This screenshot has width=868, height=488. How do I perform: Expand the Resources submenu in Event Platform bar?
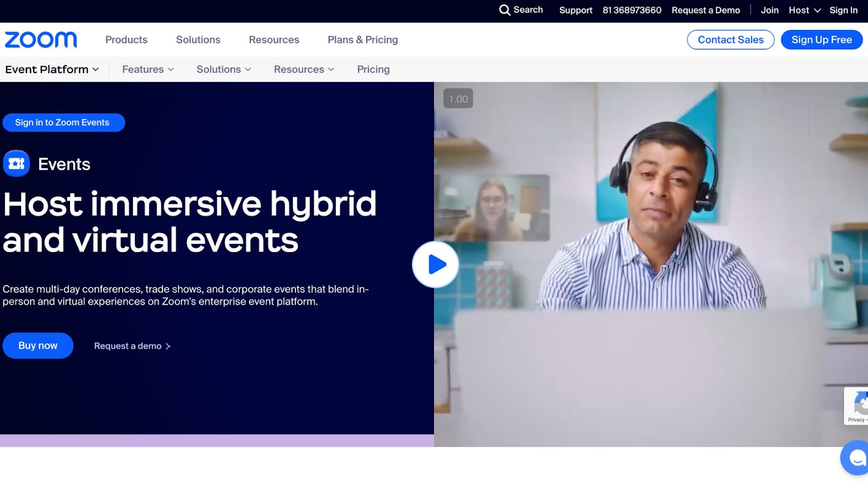coord(304,69)
